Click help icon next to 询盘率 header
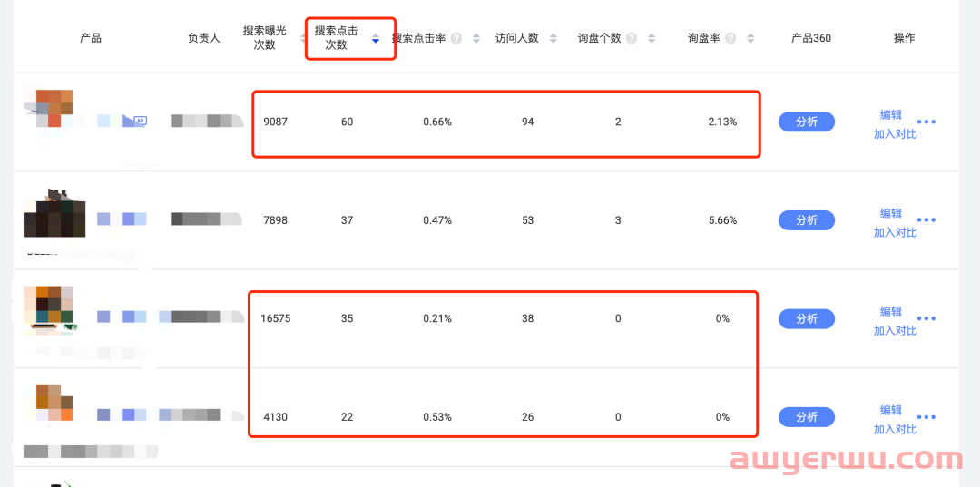Screen dimensions: 980x487 (729, 38)
